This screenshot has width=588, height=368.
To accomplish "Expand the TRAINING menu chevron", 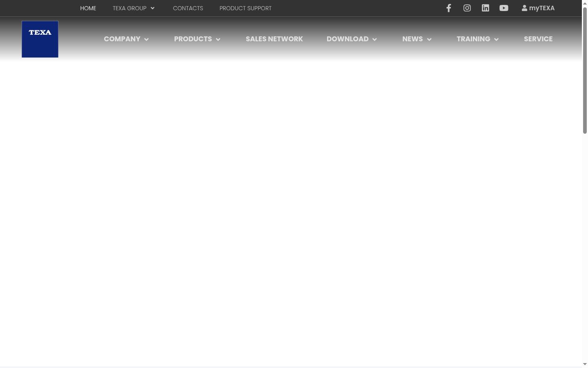I will [497, 39].
